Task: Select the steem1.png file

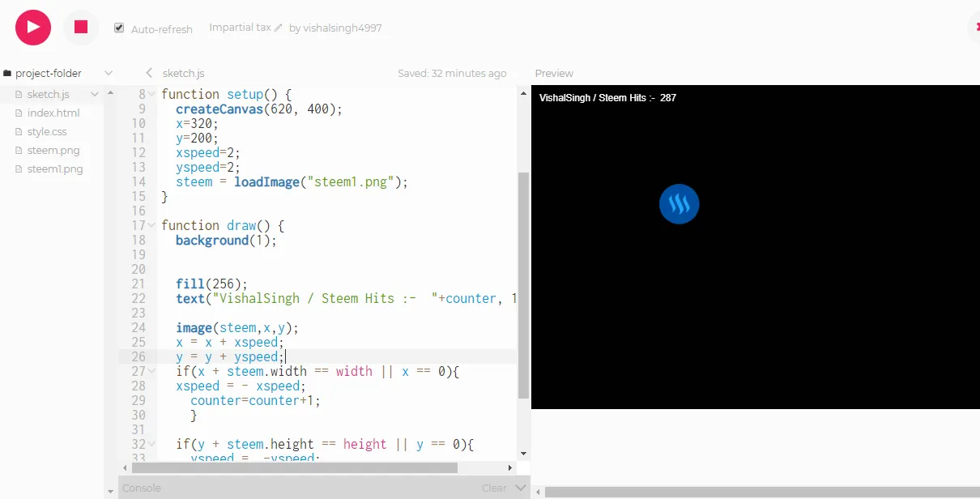Action: tap(55, 168)
